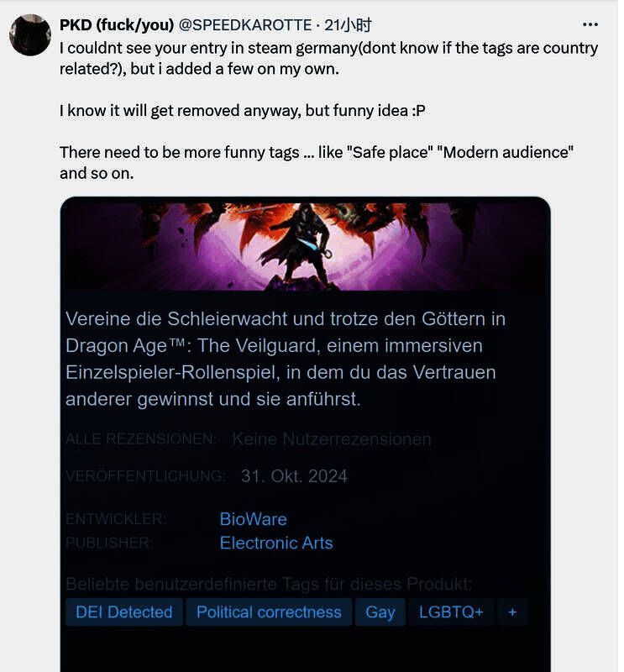
Task: Click the LGBTQ+ tag
Action: point(451,612)
